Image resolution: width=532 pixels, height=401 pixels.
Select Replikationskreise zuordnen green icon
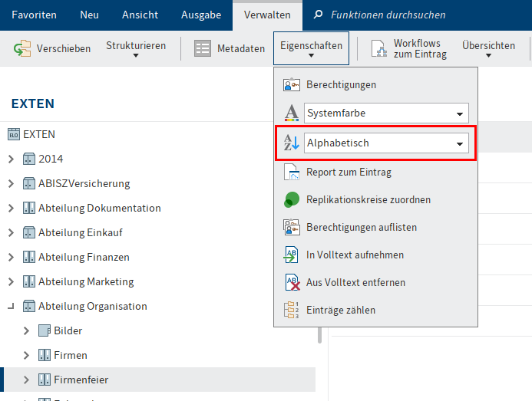tap(292, 199)
